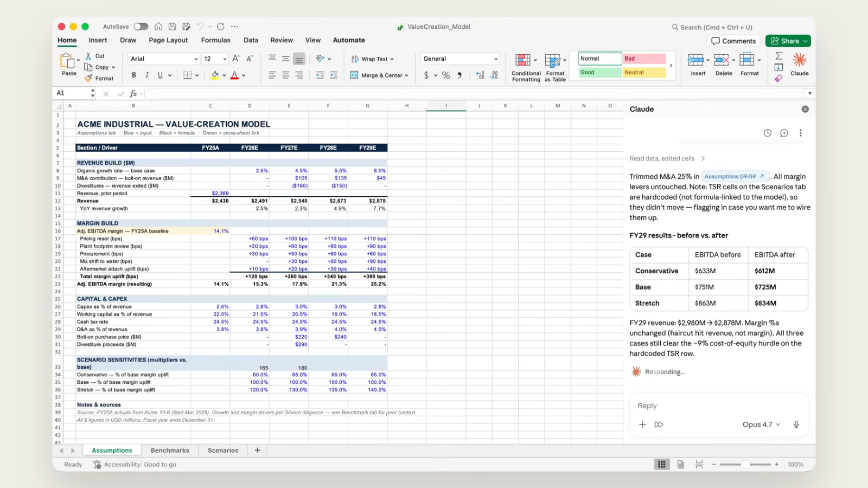Apply bold formatting

[133, 75]
